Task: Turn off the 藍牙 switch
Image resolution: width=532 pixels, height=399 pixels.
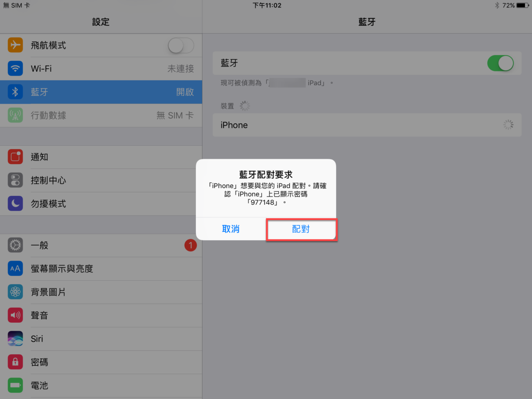Action: tap(501, 63)
